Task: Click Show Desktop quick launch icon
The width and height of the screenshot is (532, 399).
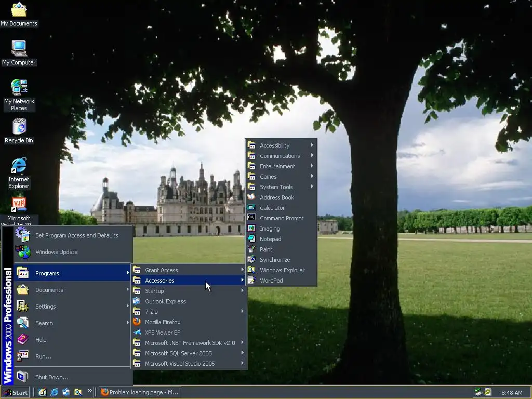Action: (x=42, y=392)
